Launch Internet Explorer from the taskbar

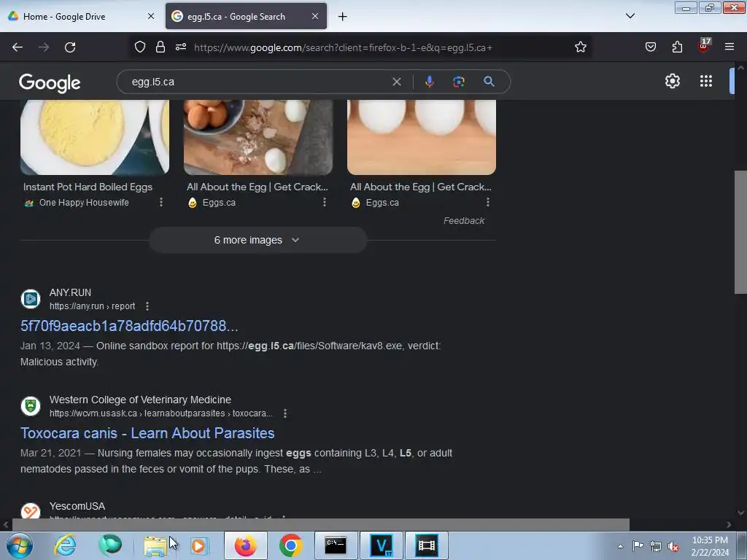65,545
